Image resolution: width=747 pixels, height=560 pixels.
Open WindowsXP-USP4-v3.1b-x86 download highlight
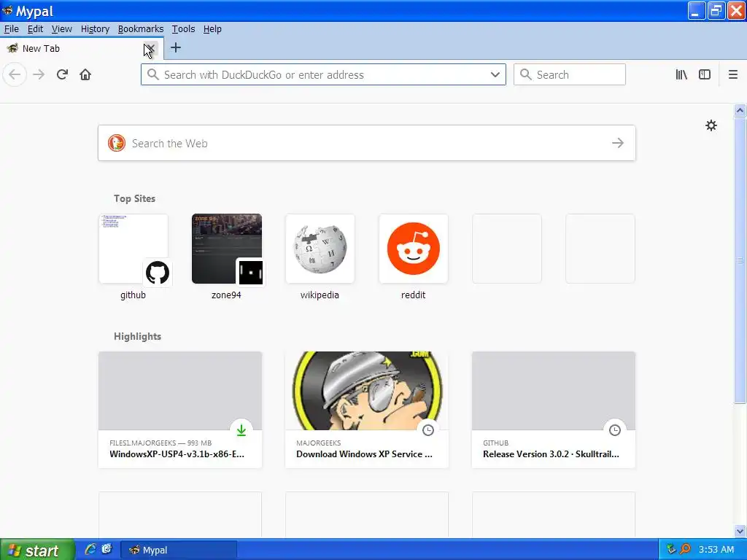pos(180,410)
